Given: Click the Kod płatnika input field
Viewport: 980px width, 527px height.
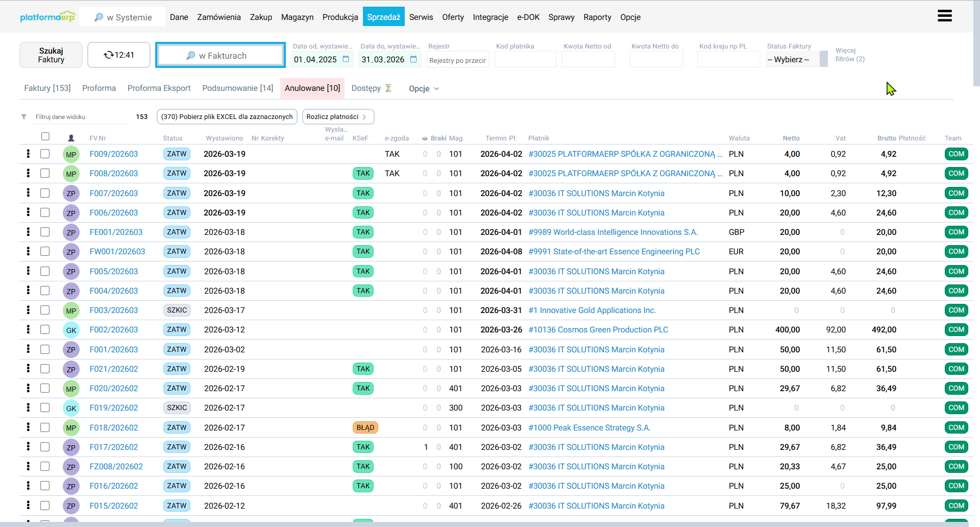Looking at the screenshot, I should (525, 60).
